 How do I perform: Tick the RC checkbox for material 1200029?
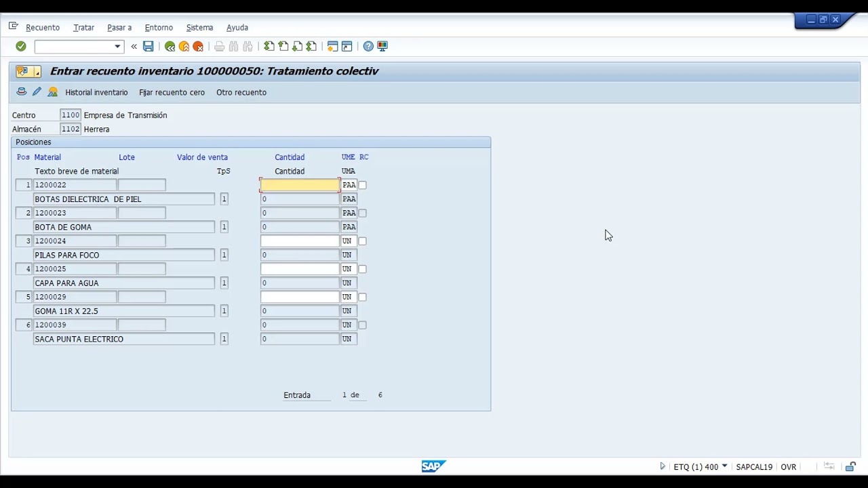(362, 297)
